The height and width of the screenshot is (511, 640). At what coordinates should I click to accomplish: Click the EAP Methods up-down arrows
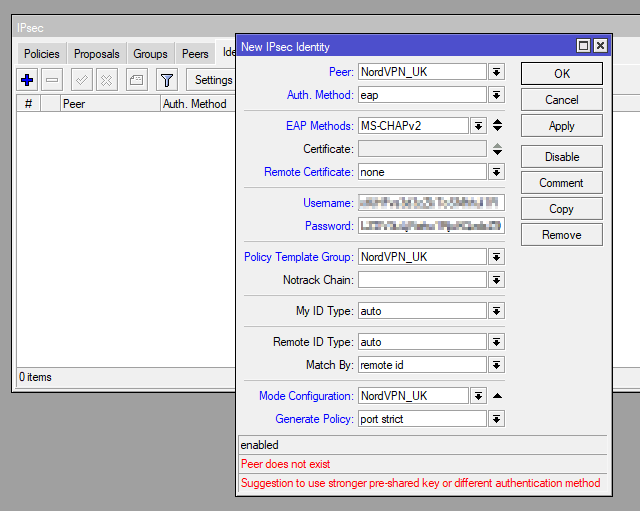(x=497, y=125)
